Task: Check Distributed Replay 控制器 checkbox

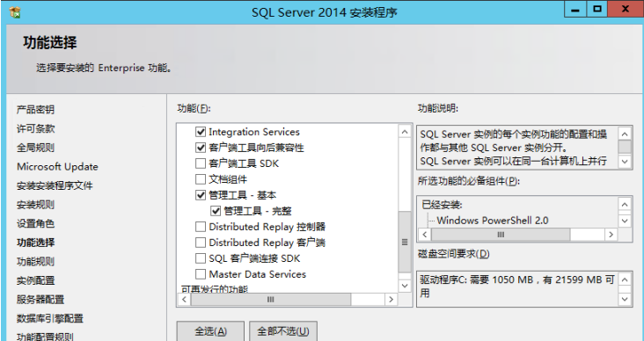Action: pos(201,227)
